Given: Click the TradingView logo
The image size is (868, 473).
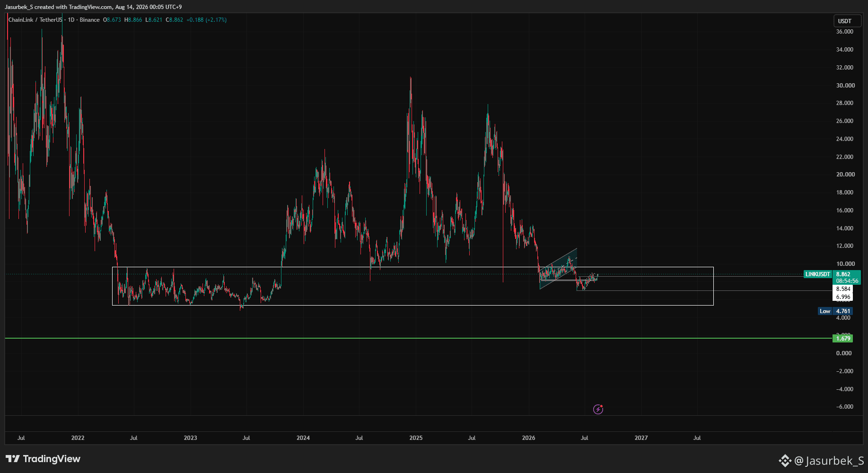Looking at the screenshot, I should click(x=43, y=459).
